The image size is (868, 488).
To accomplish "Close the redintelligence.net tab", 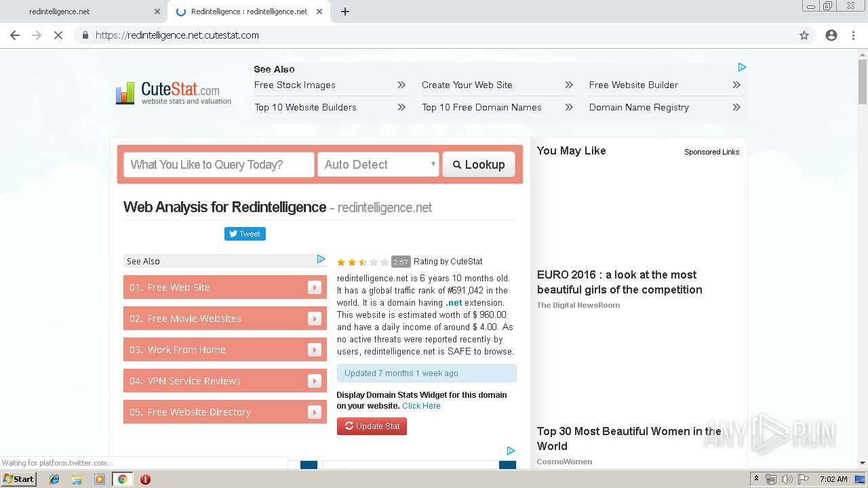I will tap(157, 12).
